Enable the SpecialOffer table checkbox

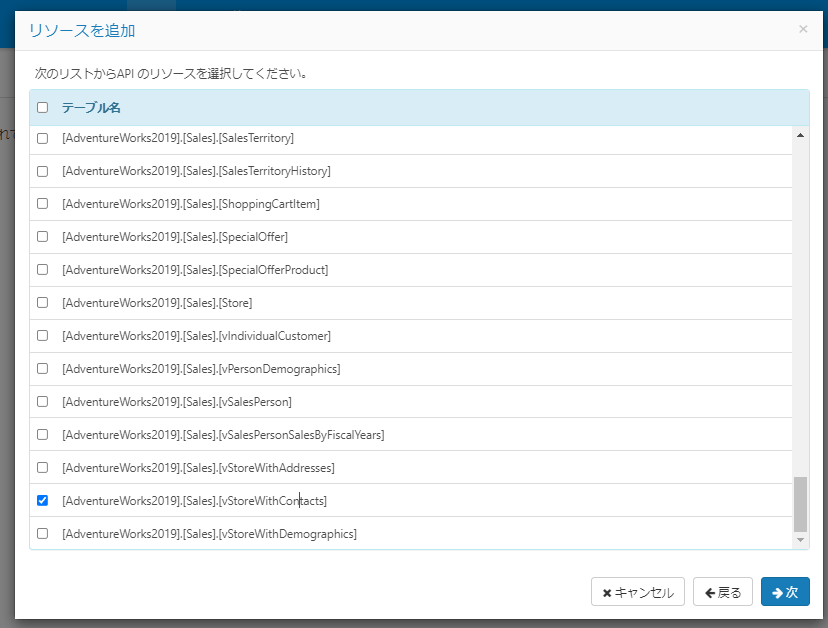(x=42, y=237)
